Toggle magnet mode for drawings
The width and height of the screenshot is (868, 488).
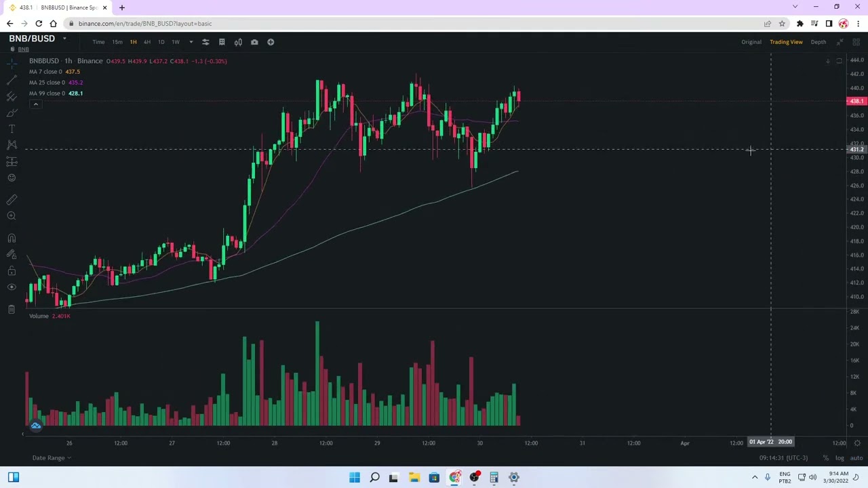coord(12,238)
